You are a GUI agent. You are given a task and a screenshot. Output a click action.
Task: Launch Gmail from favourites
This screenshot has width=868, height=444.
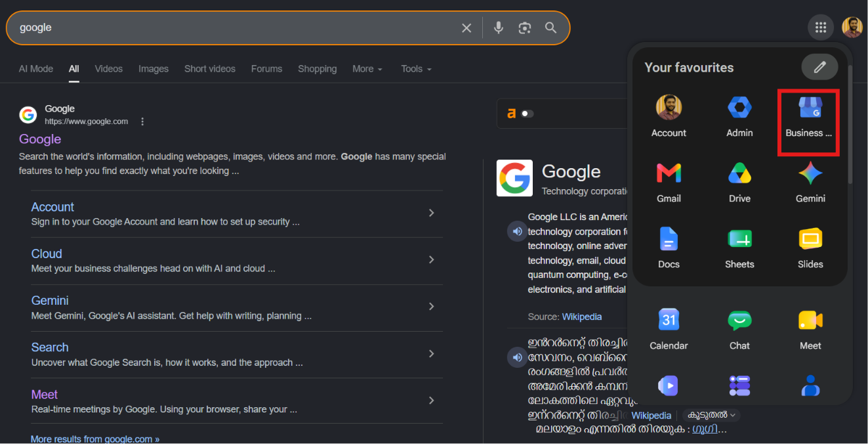pos(669,182)
